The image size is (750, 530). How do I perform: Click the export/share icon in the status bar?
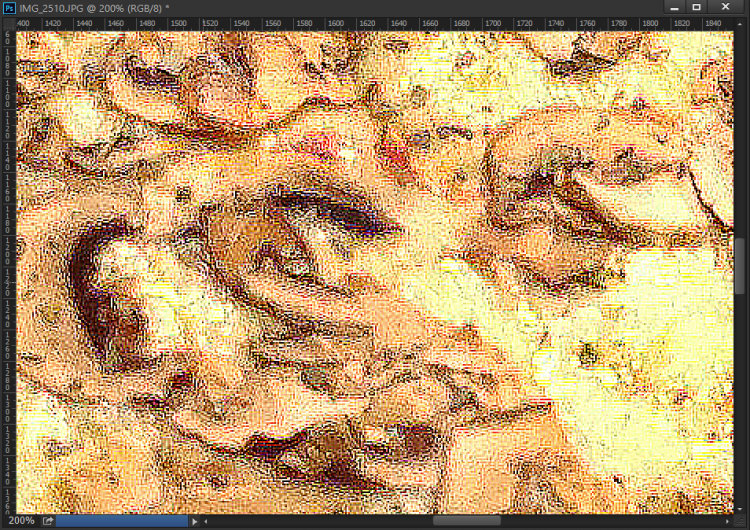(x=48, y=521)
